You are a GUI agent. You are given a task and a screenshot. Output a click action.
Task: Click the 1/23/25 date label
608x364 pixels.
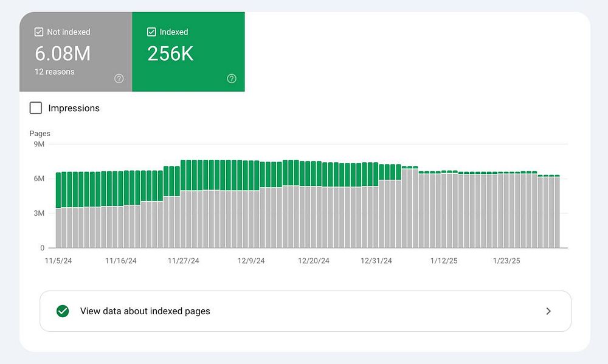pos(506,261)
